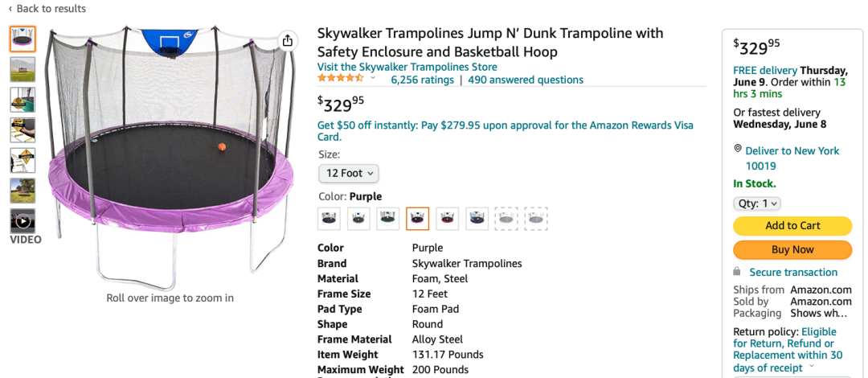The height and width of the screenshot is (378, 868).
Task: Choose the first color swatch option
Action: click(x=329, y=219)
